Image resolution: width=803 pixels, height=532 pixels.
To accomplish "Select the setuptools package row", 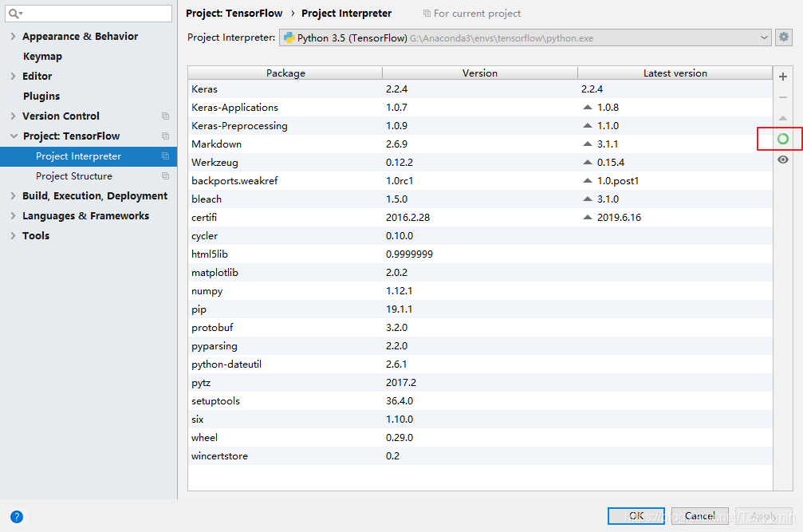I will 480,401.
